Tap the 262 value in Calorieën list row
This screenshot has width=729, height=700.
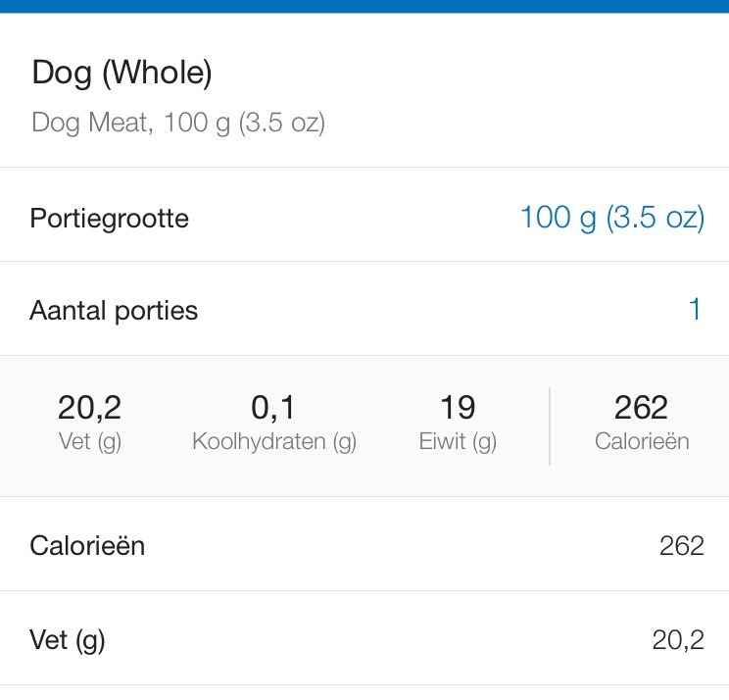[681, 546]
